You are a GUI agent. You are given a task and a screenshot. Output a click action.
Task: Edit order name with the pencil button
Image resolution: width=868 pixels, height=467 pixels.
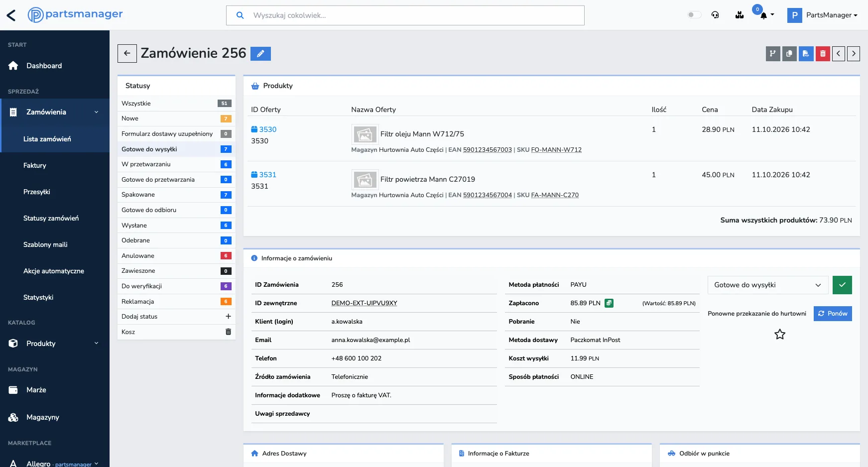(x=260, y=54)
